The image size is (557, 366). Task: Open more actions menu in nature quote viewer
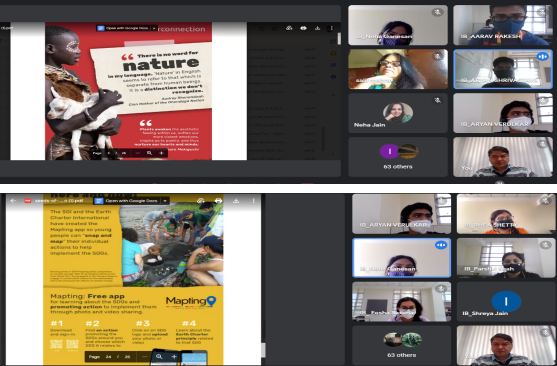[331, 28]
